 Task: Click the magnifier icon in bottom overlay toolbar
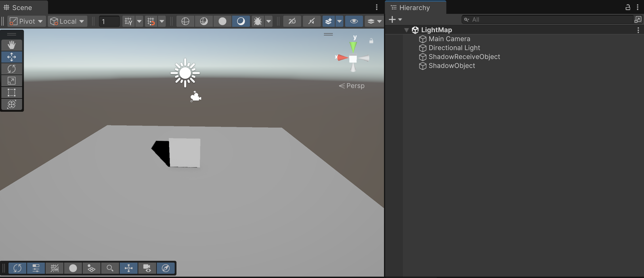tap(110, 268)
